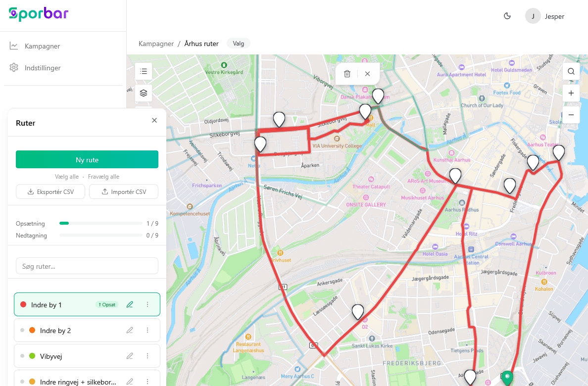Edit the Vibyvej route pencil icon
Image resolution: width=588 pixels, height=386 pixels.
[x=130, y=356]
